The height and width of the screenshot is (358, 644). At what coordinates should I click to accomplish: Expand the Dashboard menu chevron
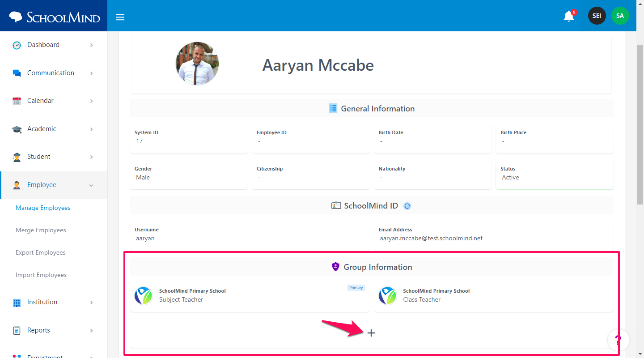click(x=91, y=45)
